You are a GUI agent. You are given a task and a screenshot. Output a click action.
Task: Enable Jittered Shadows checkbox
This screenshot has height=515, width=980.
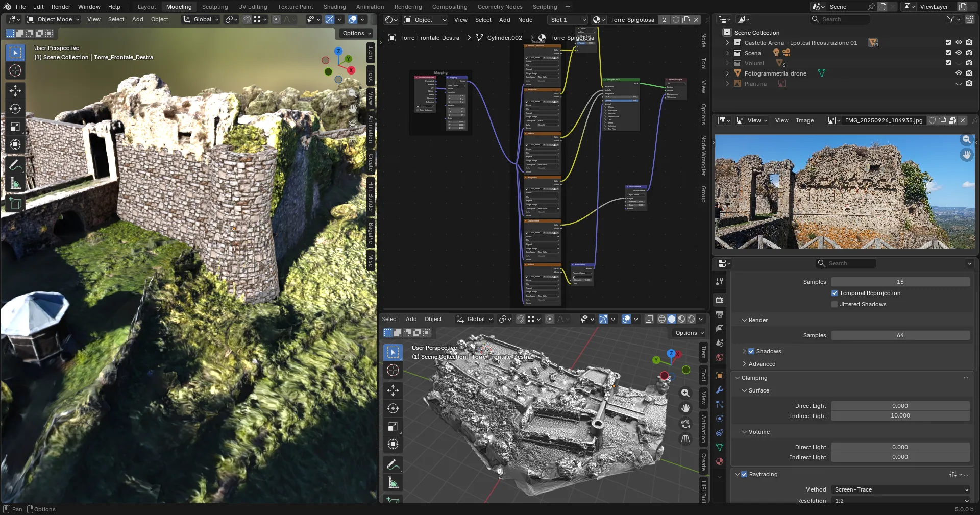(x=835, y=304)
